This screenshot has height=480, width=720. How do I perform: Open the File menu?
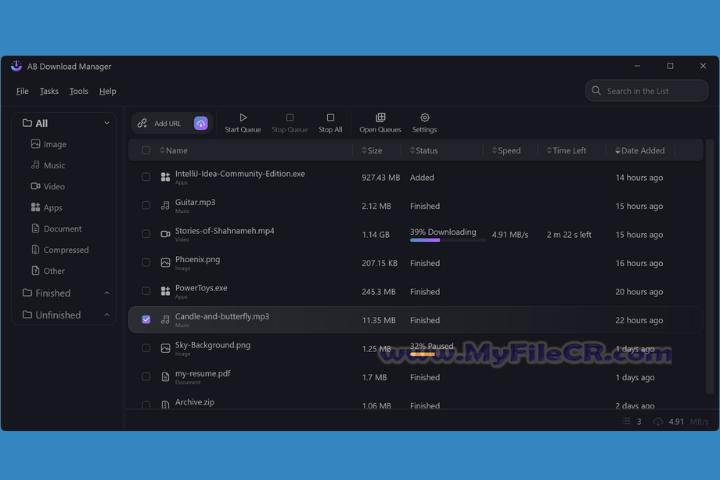pyautogui.click(x=22, y=91)
